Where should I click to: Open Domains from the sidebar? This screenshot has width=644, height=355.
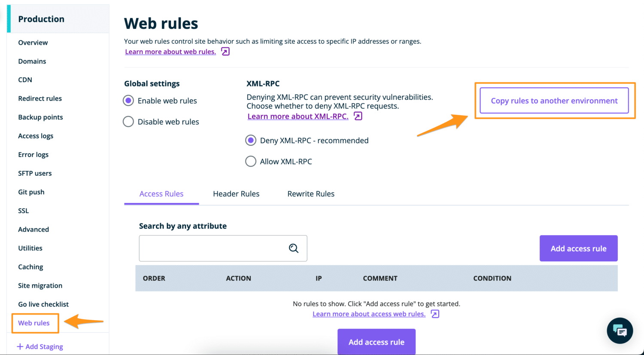[x=32, y=61]
